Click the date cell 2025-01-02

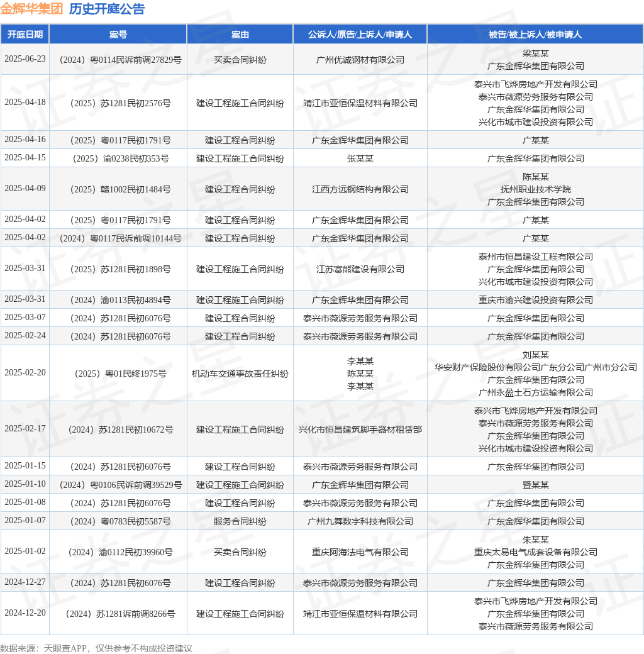tap(25, 551)
